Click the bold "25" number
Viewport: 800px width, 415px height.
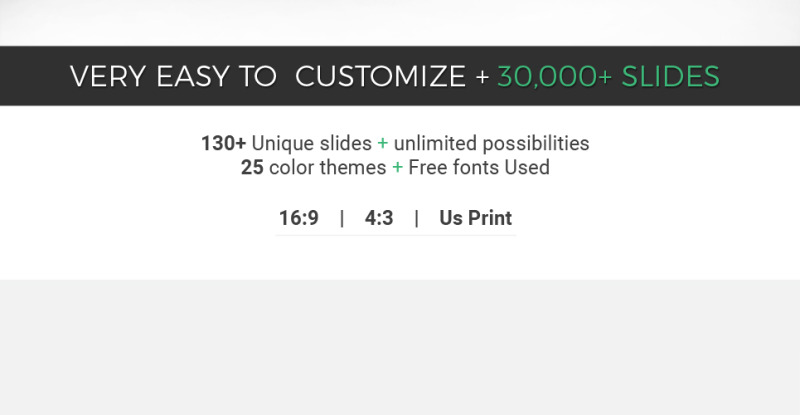coord(252,167)
